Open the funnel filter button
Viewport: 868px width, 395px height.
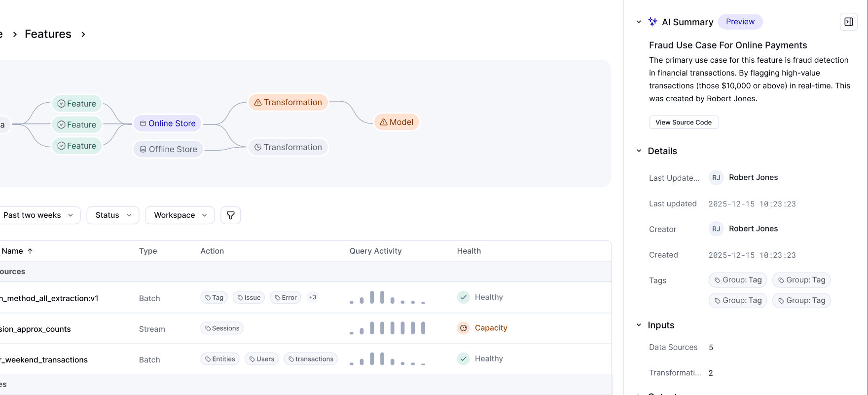click(230, 215)
